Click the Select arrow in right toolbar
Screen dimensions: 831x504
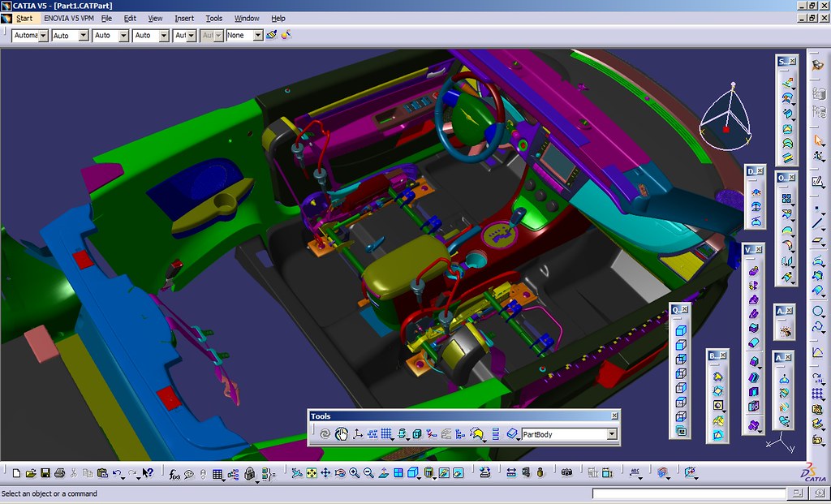click(818, 140)
